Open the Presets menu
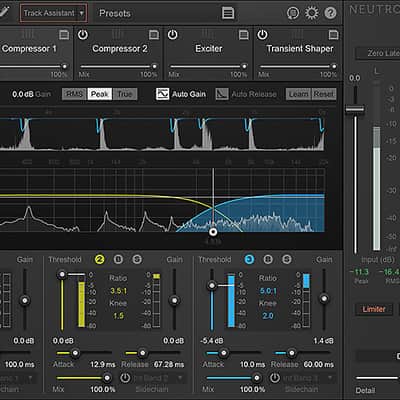This screenshot has height=400, width=400. click(x=115, y=13)
